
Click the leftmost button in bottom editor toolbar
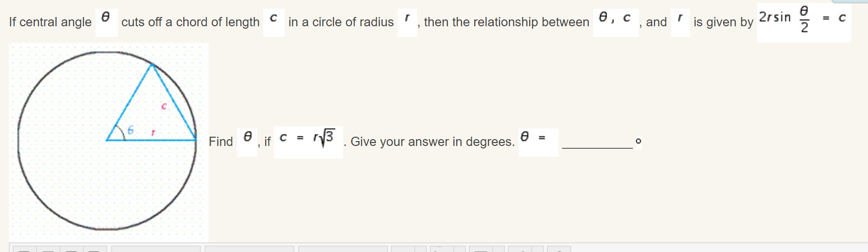pos(24,249)
